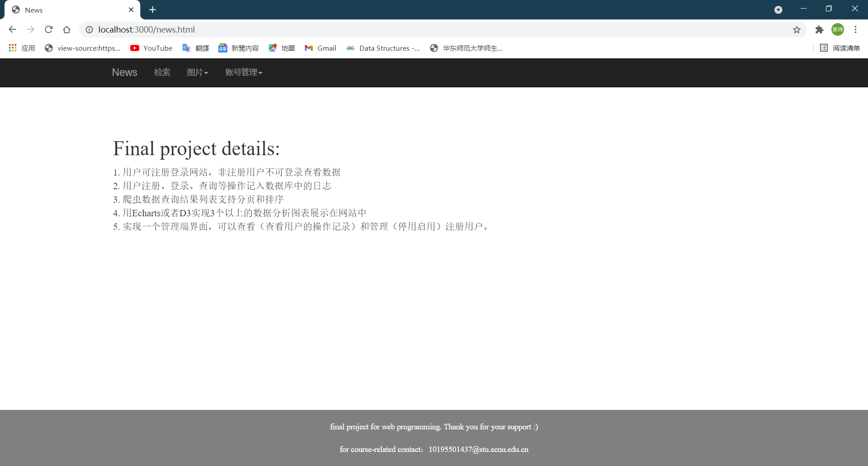Image resolution: width=868 pixels, height=466 pixels.
Task: Expand the 图片 dropdown menu
Action: pos(198,72)
